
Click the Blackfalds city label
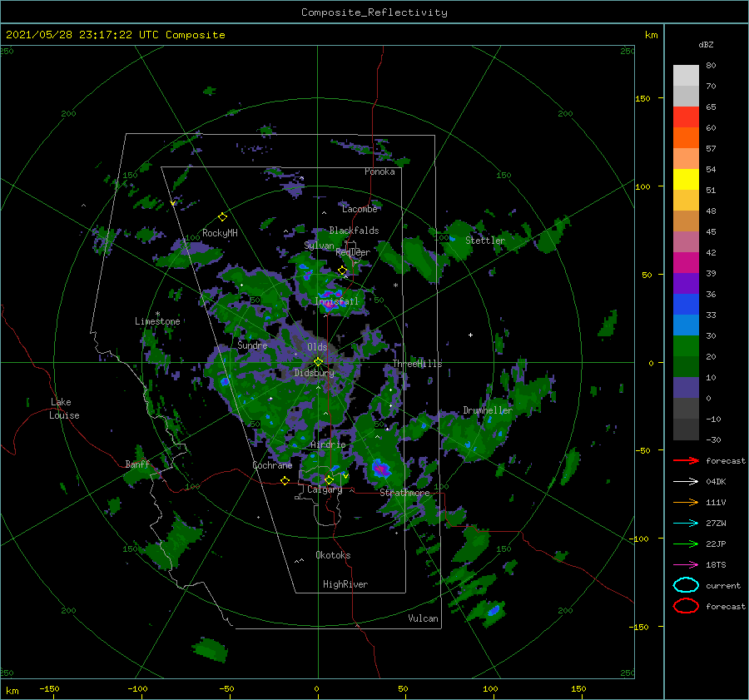tap(354, 231)
